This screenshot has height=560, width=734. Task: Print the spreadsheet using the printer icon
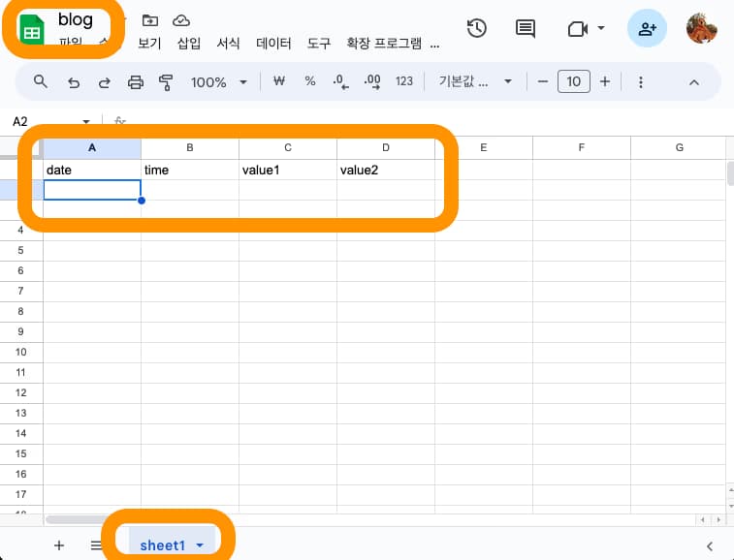[x=136, y=82]
